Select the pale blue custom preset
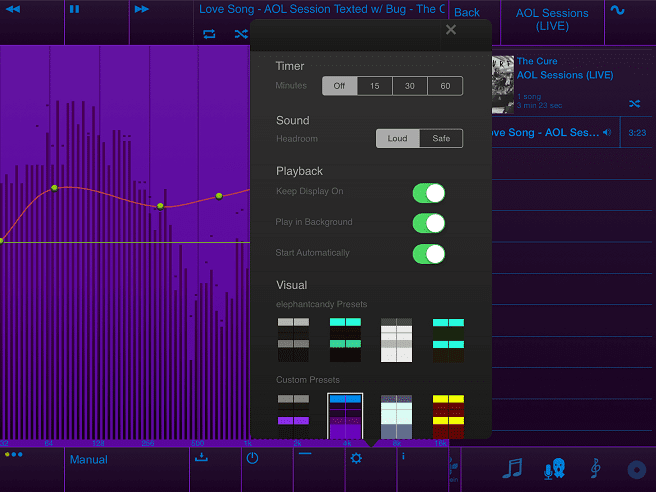Screen dimensions: 656x492 396,416
